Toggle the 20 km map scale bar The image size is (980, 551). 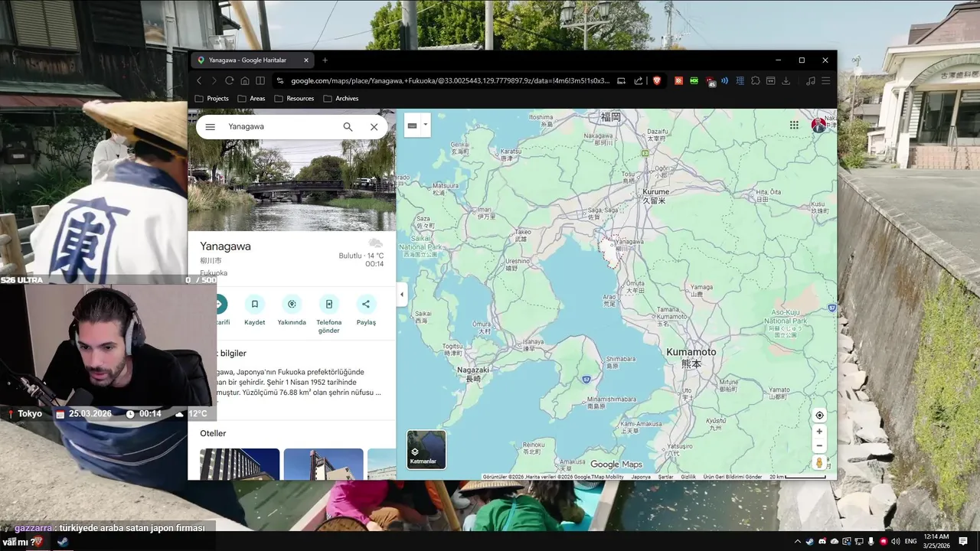click(x=798, y=477)
